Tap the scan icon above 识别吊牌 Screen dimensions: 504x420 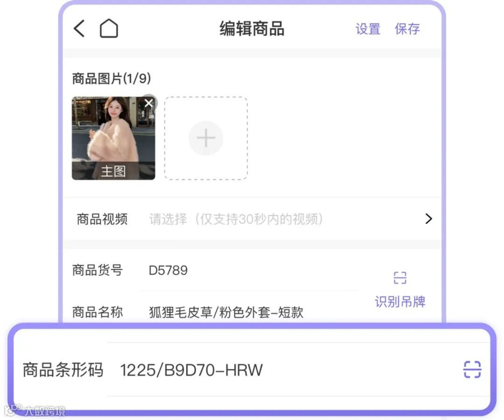coord(400,278)
